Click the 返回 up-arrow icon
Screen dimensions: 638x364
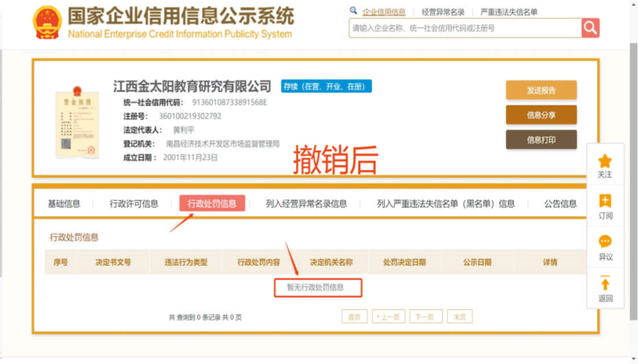pyautogui.click(x=605, y=282)
